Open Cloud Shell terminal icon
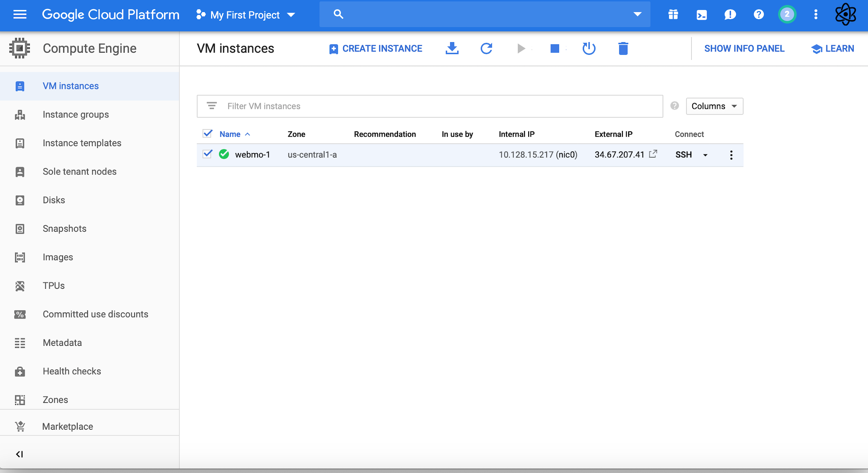 [701, 15]
